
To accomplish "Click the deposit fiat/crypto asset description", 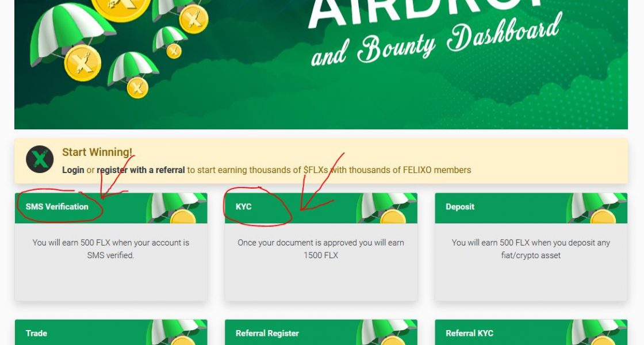I will coord(531,249).
